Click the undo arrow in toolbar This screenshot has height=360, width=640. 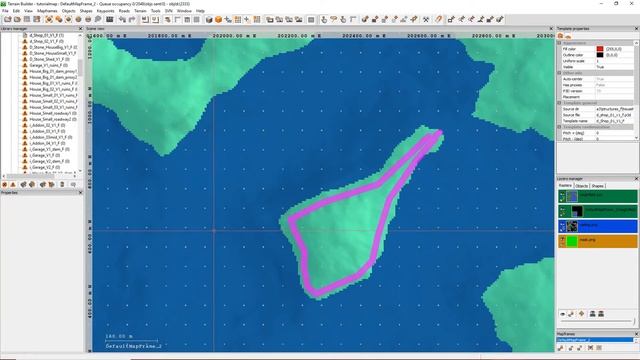122,19
